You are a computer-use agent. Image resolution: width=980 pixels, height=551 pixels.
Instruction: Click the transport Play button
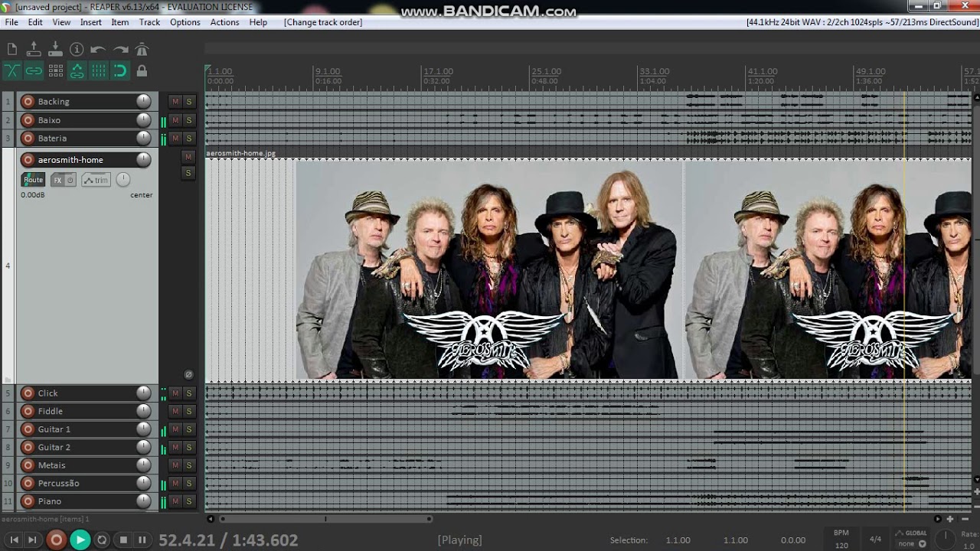80,540
